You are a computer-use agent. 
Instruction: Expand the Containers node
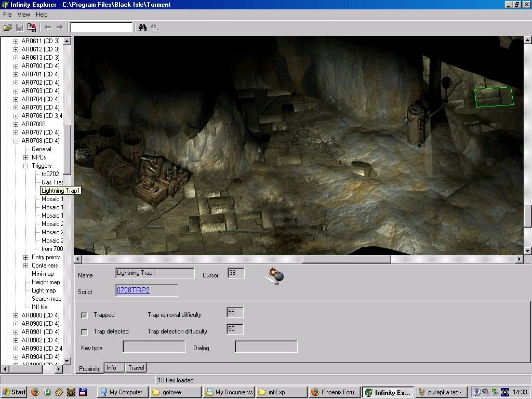tap(26, 265)
